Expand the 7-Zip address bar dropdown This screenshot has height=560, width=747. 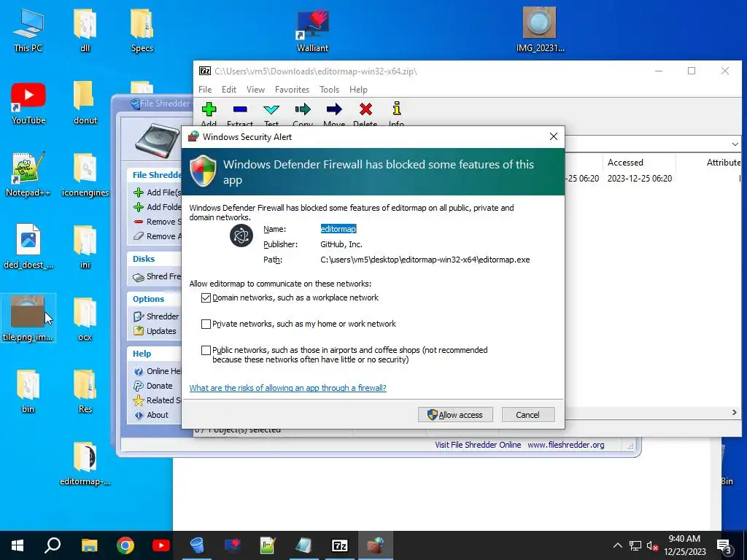tap(735, 144)
